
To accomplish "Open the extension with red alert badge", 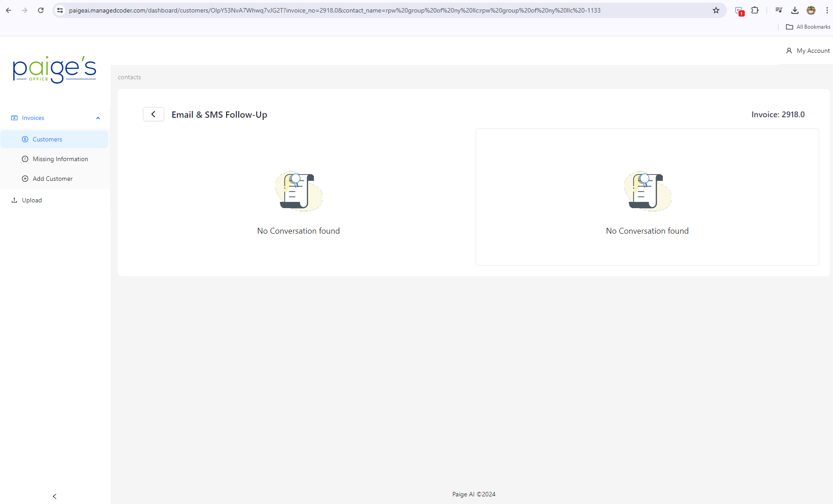I will click(739, 11).
